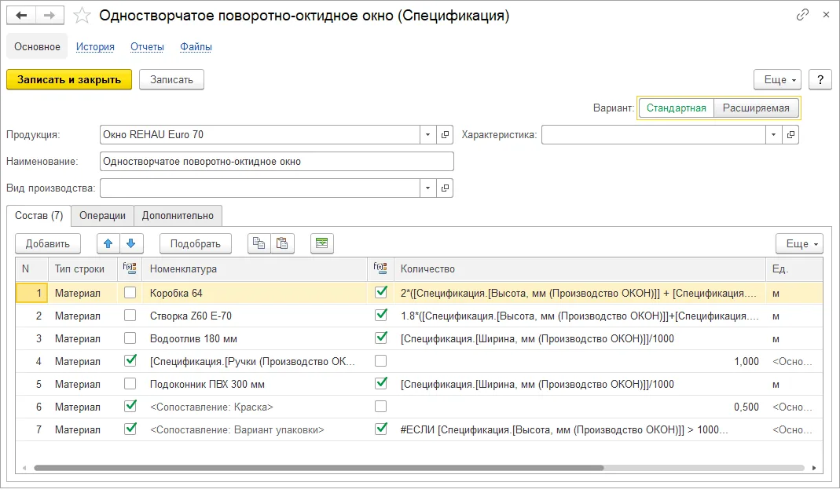The width and height of the screenshot is (840, 504).
Task: Click the Записать button
Action: click(171, 80)
